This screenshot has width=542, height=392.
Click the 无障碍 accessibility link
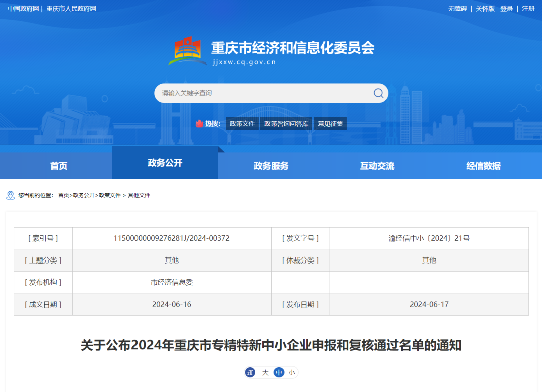click(457, 9)
